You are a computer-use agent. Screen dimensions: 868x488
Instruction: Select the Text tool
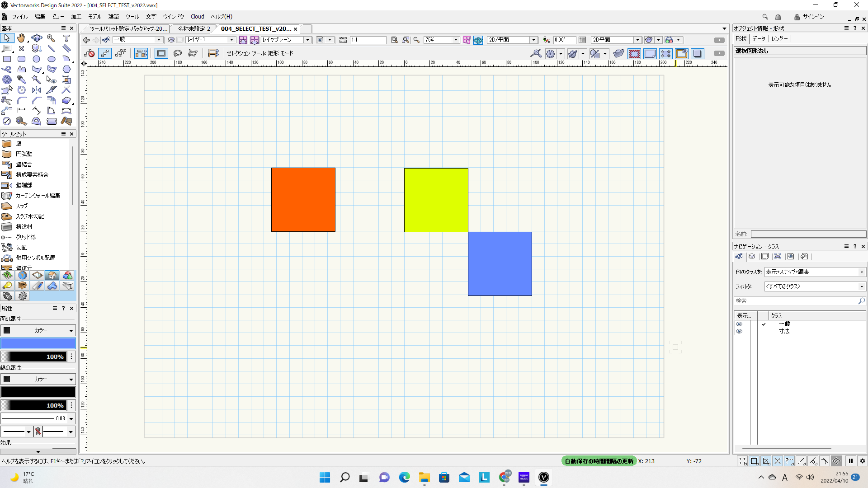point(66,38)
